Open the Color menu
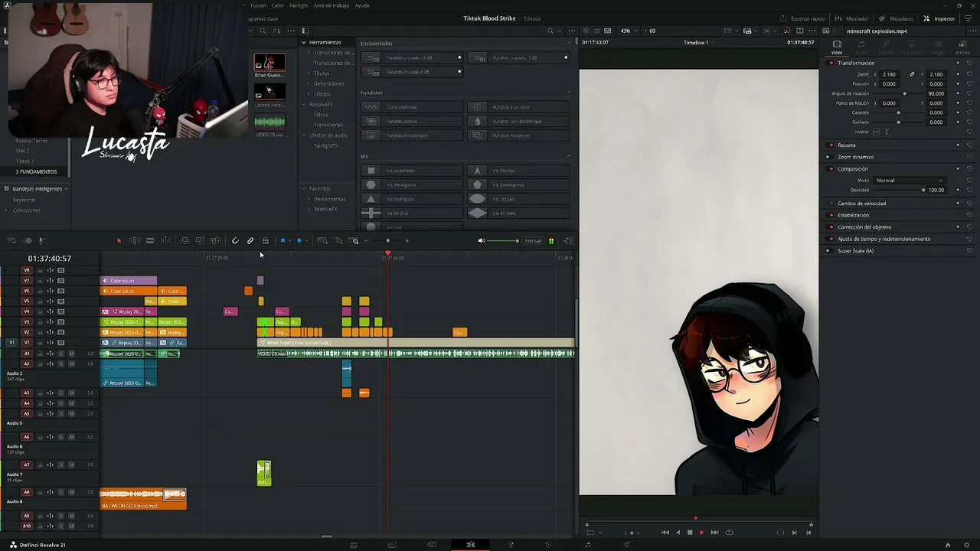The width and height of the screenshot is (980, 551). click(278, 5)
